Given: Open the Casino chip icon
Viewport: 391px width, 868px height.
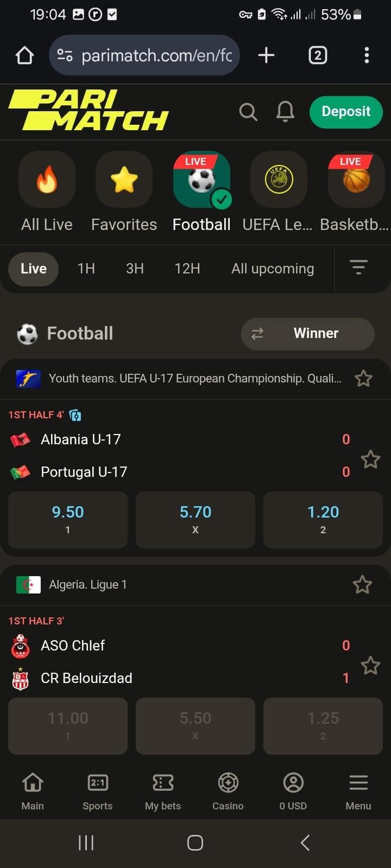Looking at the screenshot, I should [x=228, y=783].
